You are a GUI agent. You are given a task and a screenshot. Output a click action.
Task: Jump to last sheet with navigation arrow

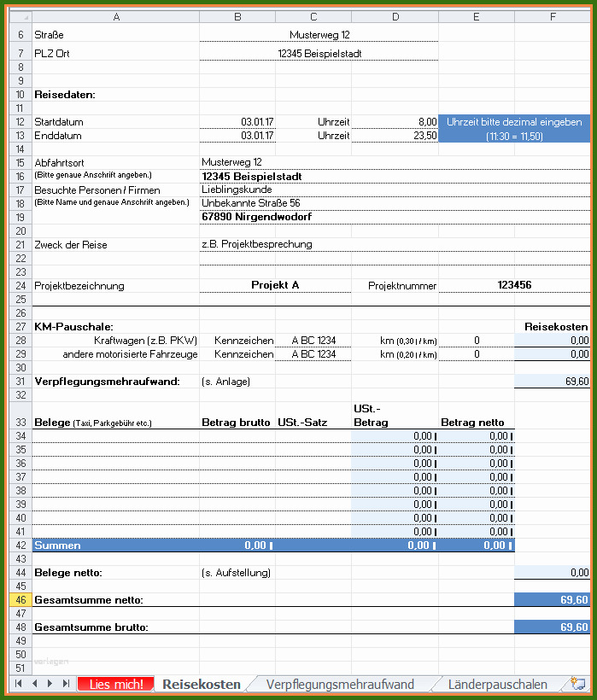[67, 684]
